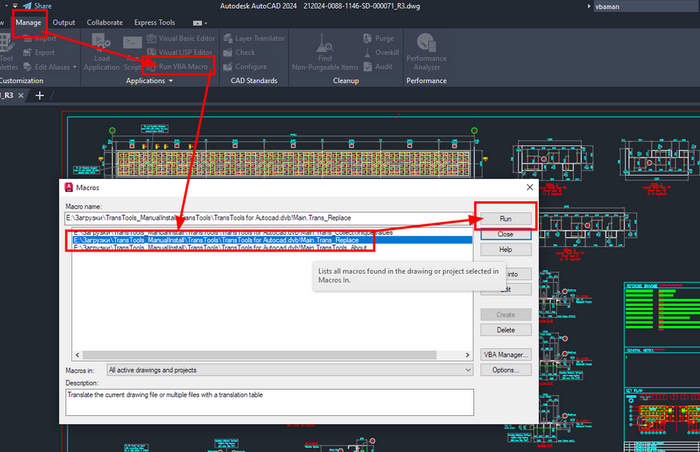Screen dimensions: 700x452
Task: Click the VBA Manager... button
Action: click(x=505, y=354)
